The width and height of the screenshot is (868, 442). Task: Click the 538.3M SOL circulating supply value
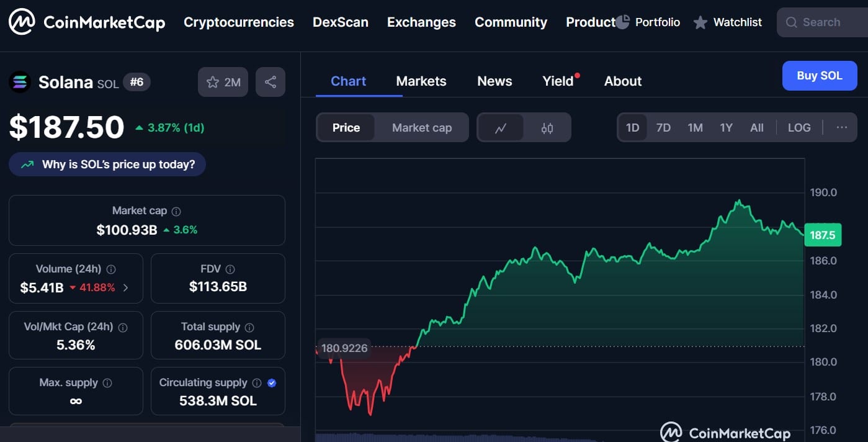click(218, 401)
